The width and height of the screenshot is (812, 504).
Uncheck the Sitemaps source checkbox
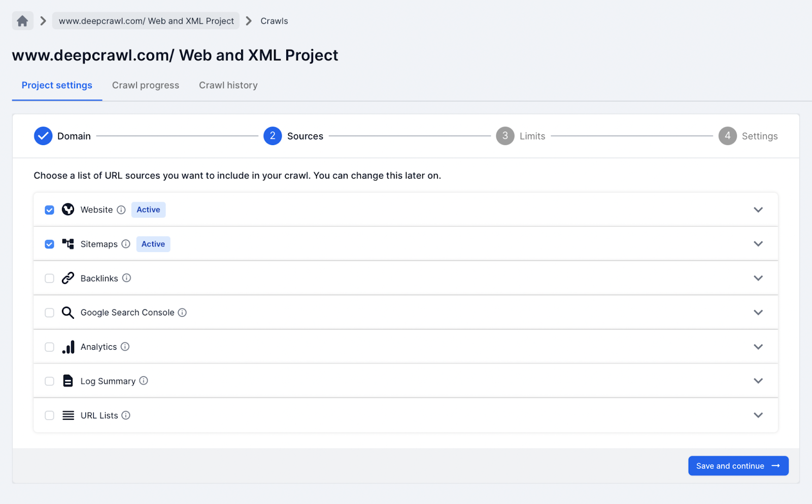(x=49, y=244)
